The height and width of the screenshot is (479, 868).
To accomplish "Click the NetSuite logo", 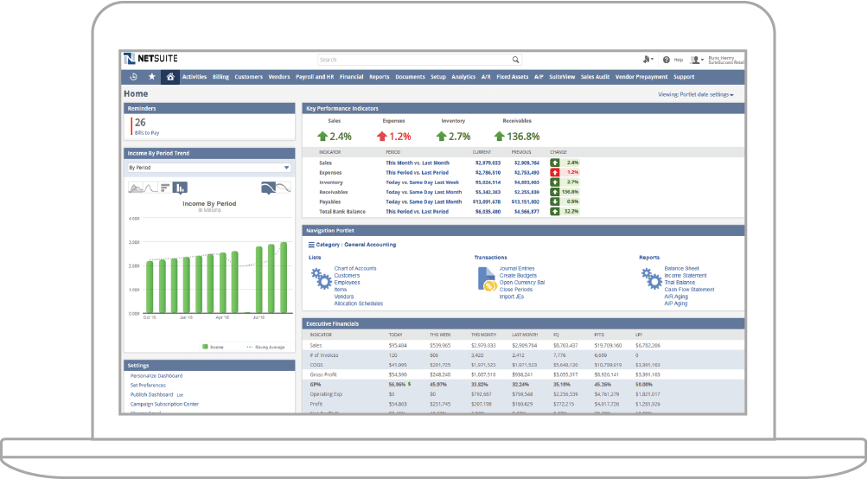I will click(150, 59).
